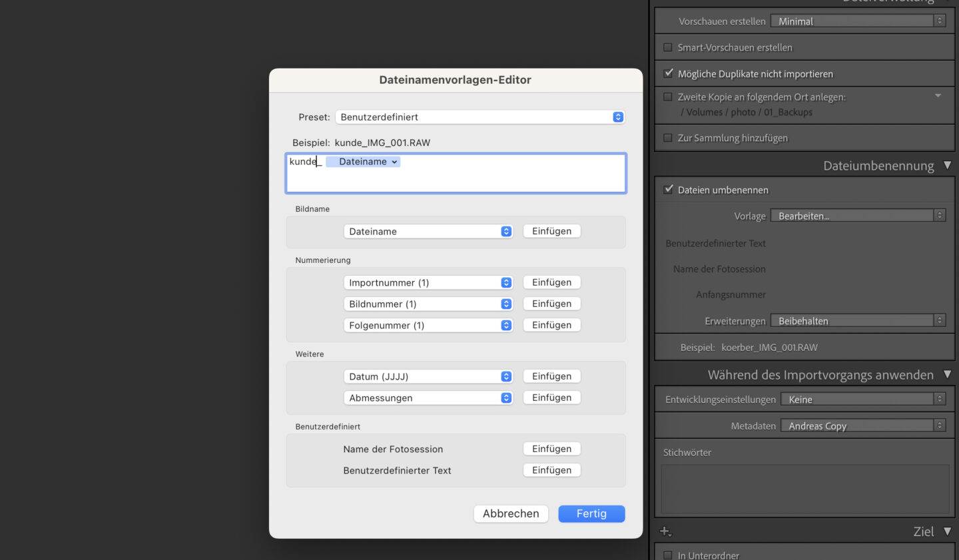Click the plus icon beside the Ziel panel header
Viewport: 959px width, 560px height.
664,531
